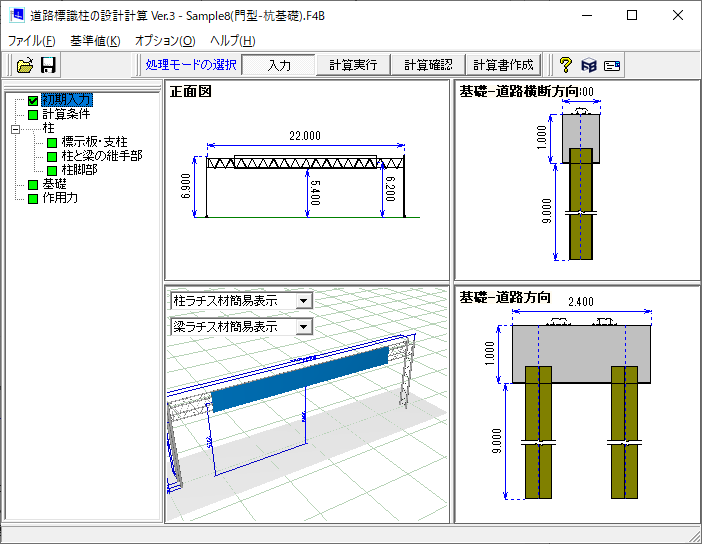702x544 pixels.
Task: Save file with the floppy disk icon
Action: 48,65
